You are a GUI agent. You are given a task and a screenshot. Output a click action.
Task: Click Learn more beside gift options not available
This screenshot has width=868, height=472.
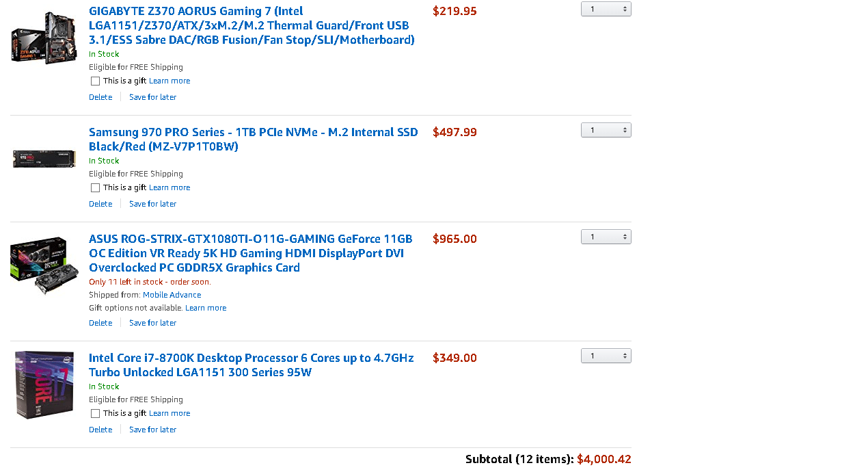pyautogui.click(x=206, y=308)
